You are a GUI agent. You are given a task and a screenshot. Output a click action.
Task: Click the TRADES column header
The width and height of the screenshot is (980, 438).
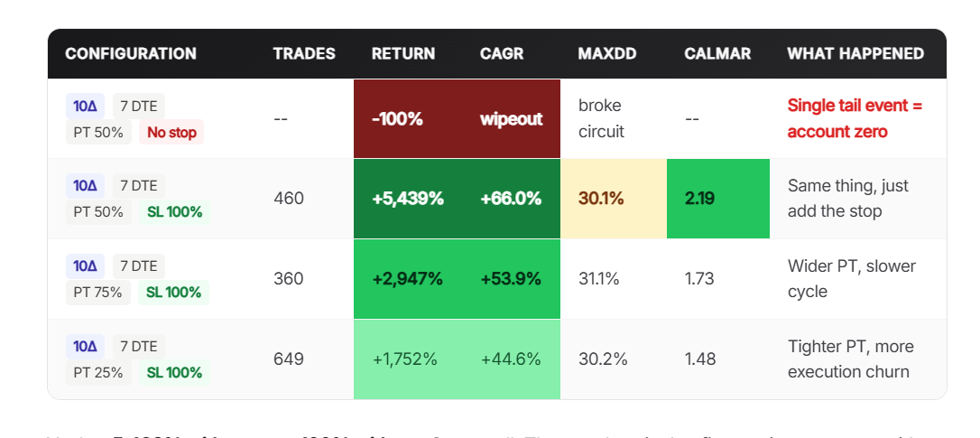pyautogui.click(x=304, y=53)
